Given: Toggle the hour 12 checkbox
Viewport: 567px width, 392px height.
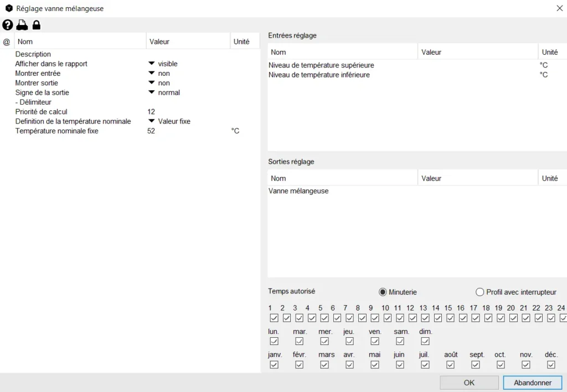Looking at the screenshot, I should 413,318.
